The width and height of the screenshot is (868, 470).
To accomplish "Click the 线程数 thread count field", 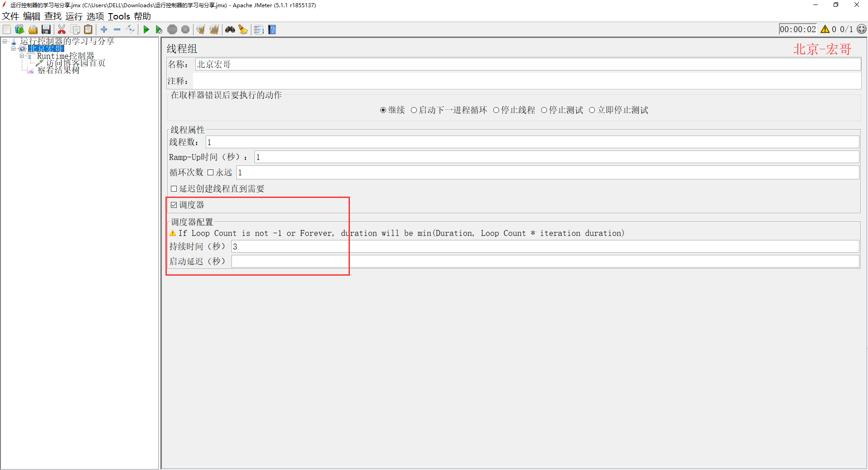I will pos(533,142).
